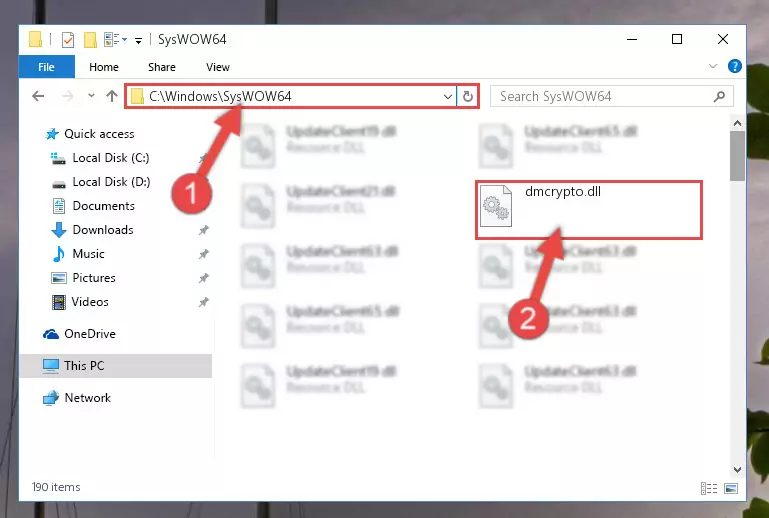This screenshot has width=769, height=518.
Task: Switch to Large icons view in status bar
Action: [x=731, y=488]
